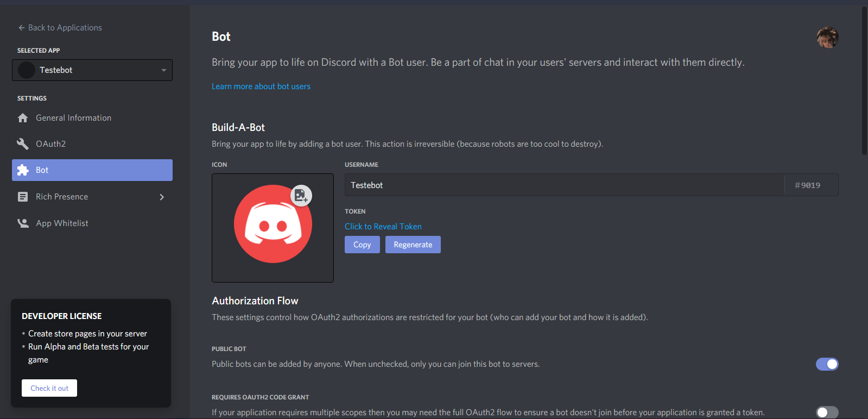Enable the Requires OAuth2 Code Grant toggle
Screen dimensions: 868x419
827,412
